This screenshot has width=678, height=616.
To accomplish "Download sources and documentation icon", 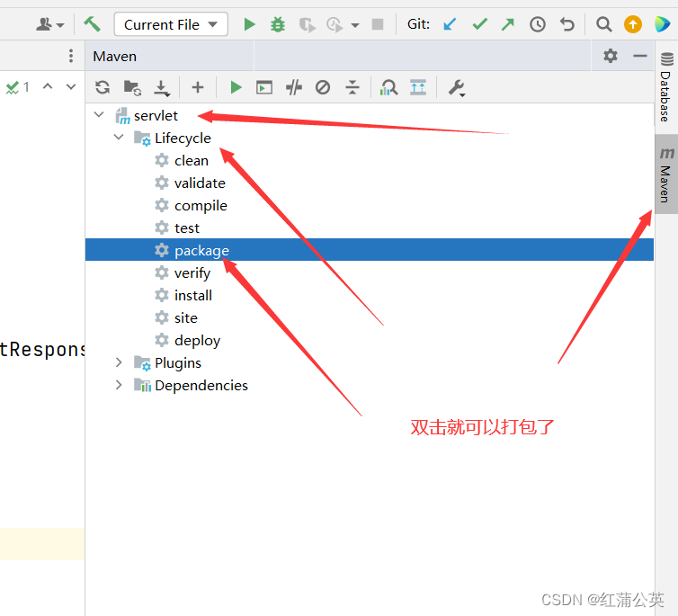I will [162, 88].
